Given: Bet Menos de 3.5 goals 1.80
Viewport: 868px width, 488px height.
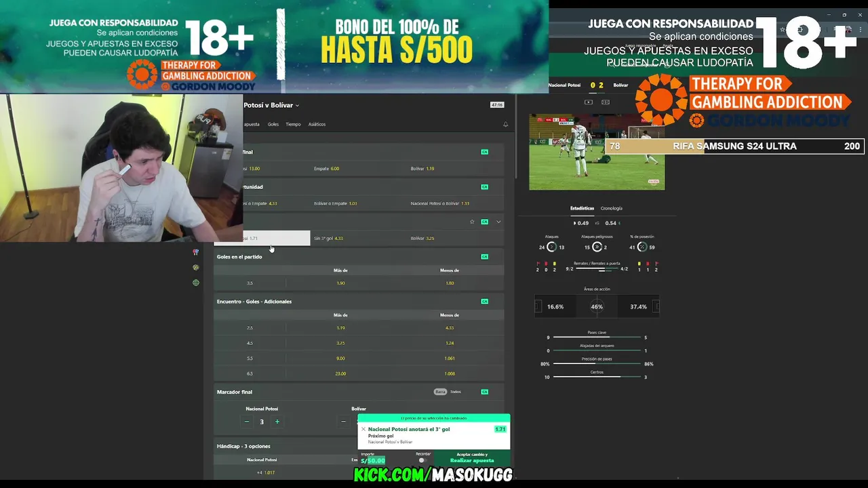Looking at the screenshot, I should [x=450, y=283].
